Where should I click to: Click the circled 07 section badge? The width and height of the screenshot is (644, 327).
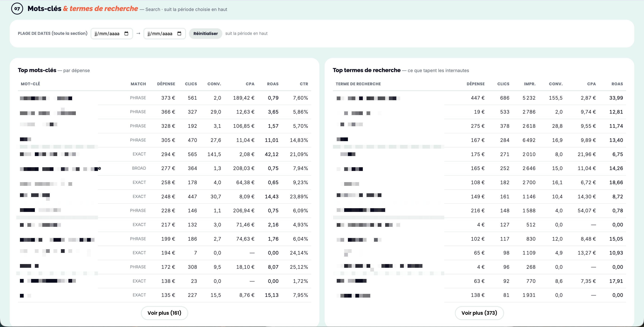pyautogui.click(x=17, y=9)
